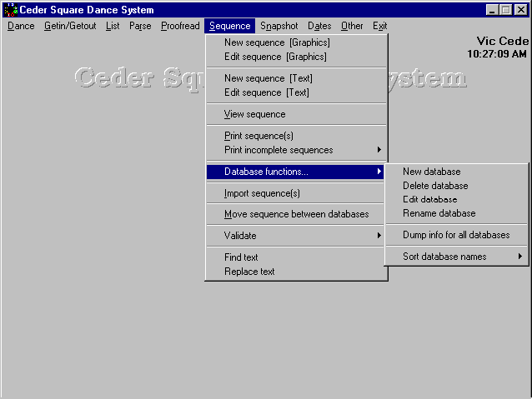
Task: Select New database in submenu
Action: (x=457, y=172)
